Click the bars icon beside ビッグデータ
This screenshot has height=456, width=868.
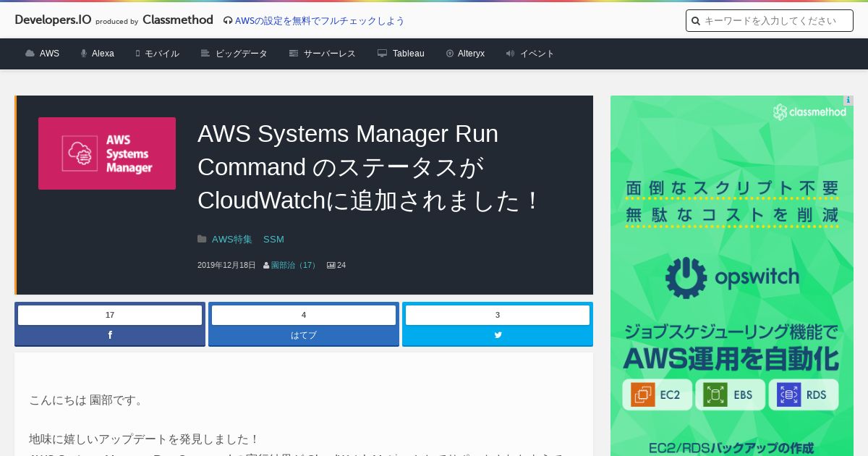[x=205, y=54]
